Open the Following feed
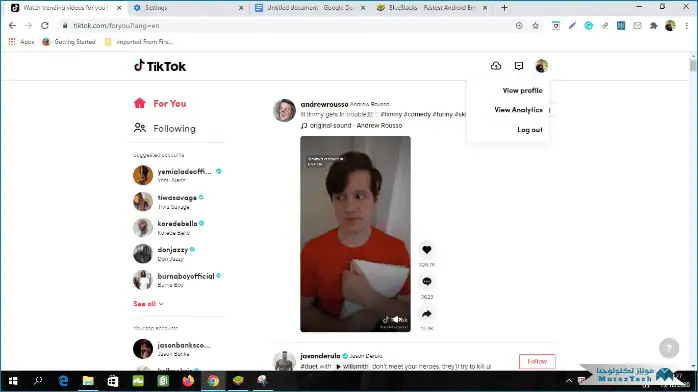Screen dimensions: 698x392 [x=165, y=129]
